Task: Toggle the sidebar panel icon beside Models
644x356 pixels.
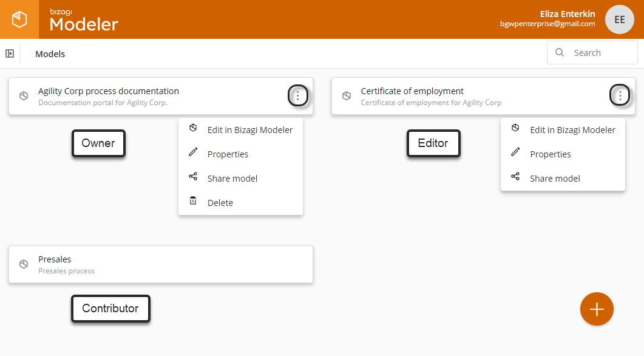Action: click(10, 53)
